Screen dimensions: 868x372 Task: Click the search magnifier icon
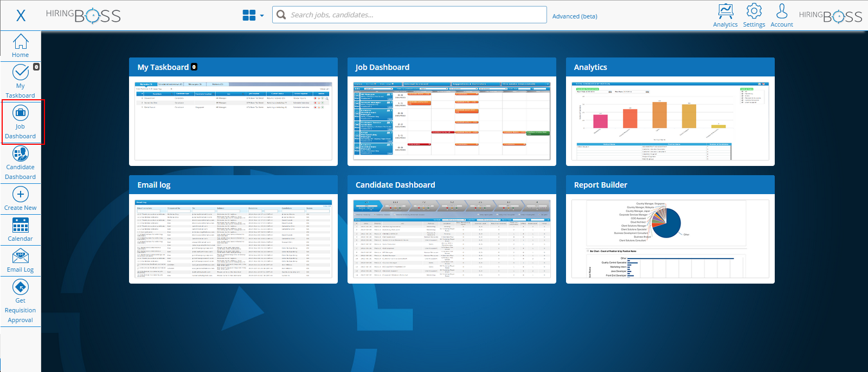pos(281,15)
